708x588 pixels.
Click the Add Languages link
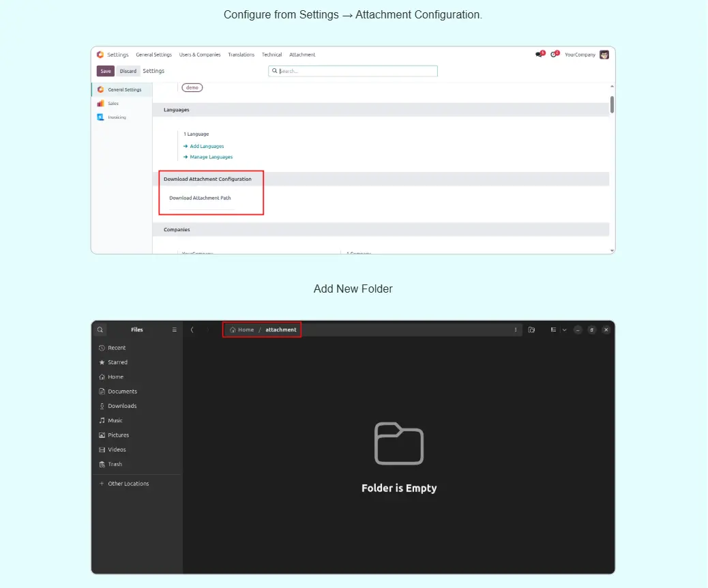(207, 147)
